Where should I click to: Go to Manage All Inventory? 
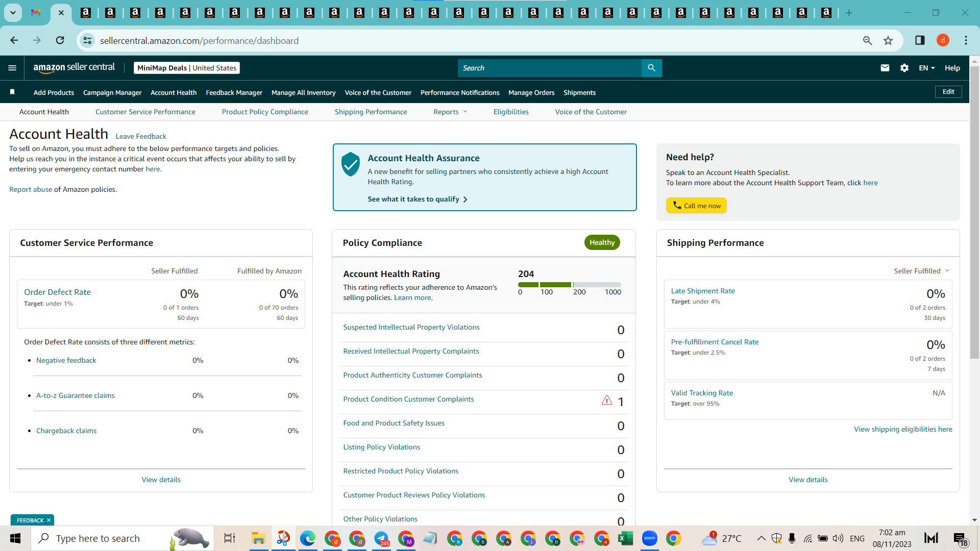(x=304, y=92)
